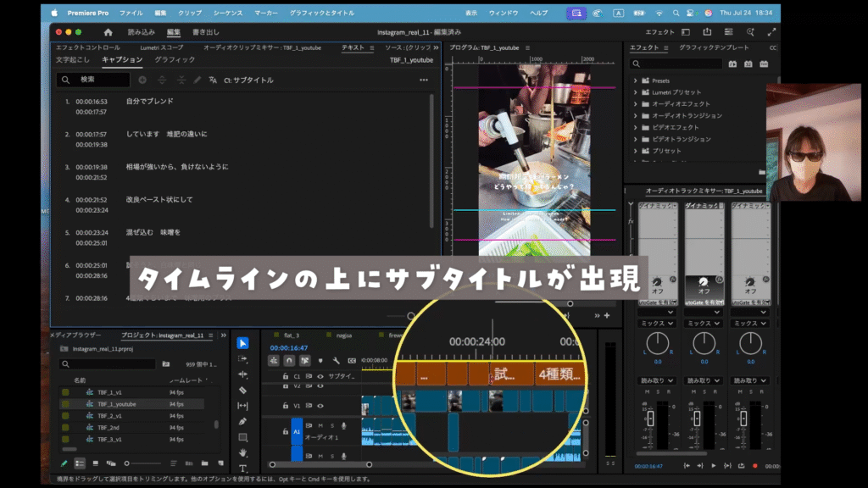Switch to the 書き出し workspace
The width and height of the screenshot is (868, 488).
(206, 32)
